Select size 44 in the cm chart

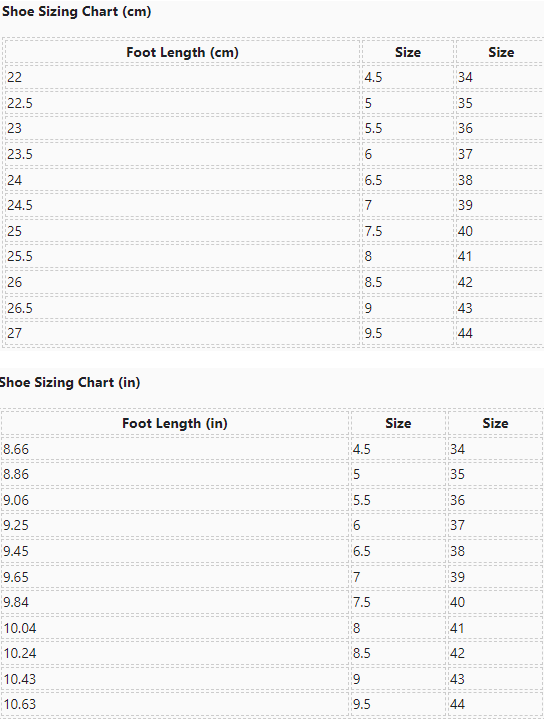point(500,333)
